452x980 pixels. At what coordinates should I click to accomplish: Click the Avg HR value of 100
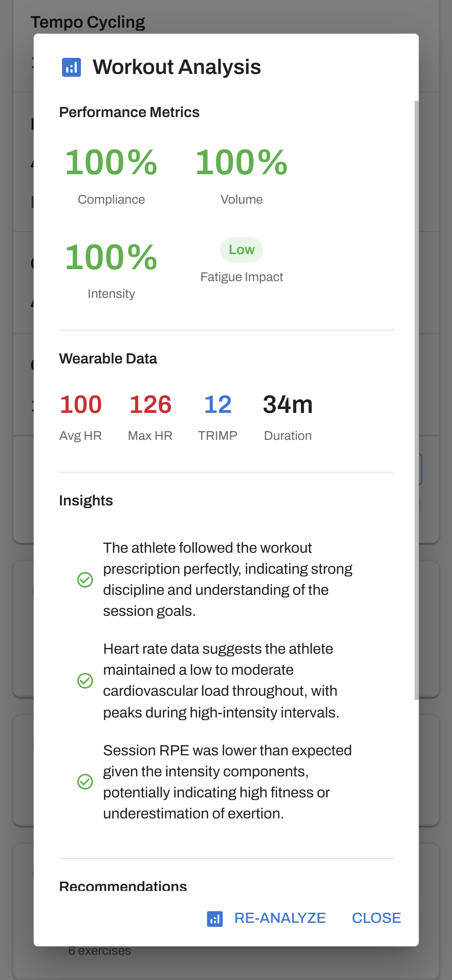click(81, 405)
